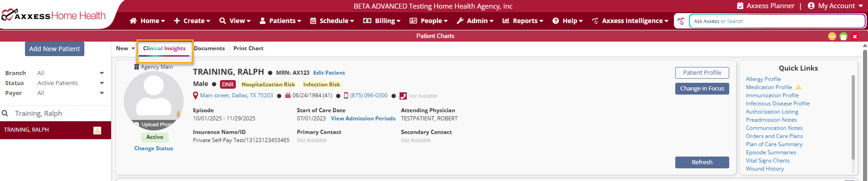The width and height of the screenshot is (868, 181).
Task: Click the Axxess AI heart icon
Action: pyautogui.click(x=681, y=21)
